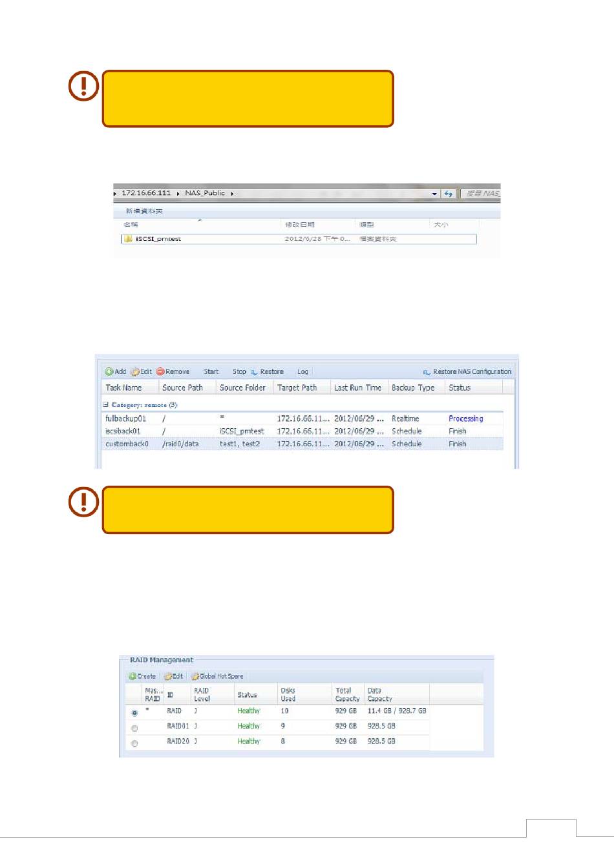Select the master RAID radio button
614x868 pixels.
click(134, 713)
